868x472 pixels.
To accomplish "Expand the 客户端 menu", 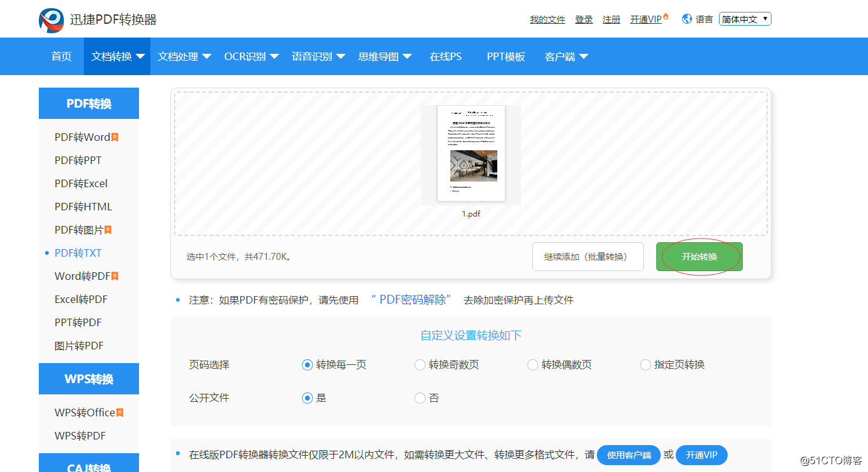I will (x=566, y=56).
